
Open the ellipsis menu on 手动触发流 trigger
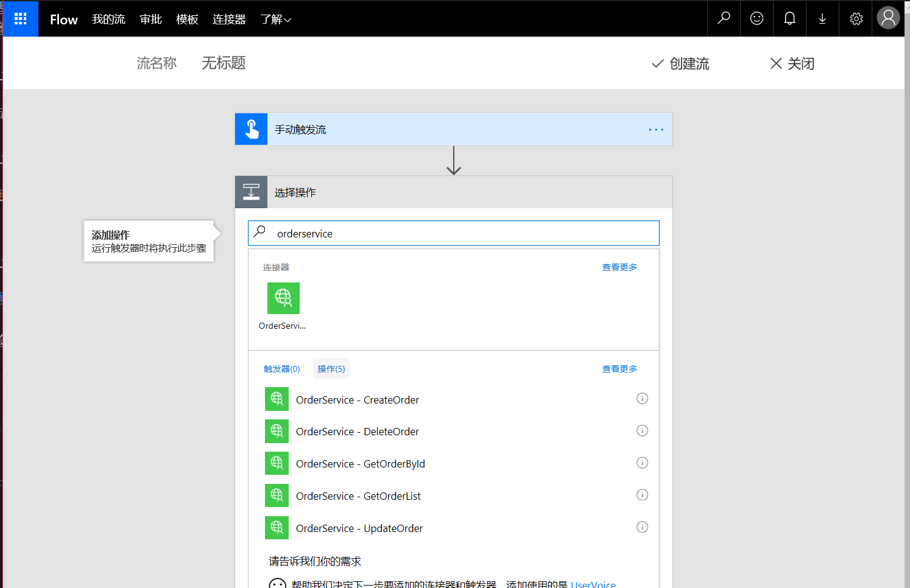tap(656, 129)
